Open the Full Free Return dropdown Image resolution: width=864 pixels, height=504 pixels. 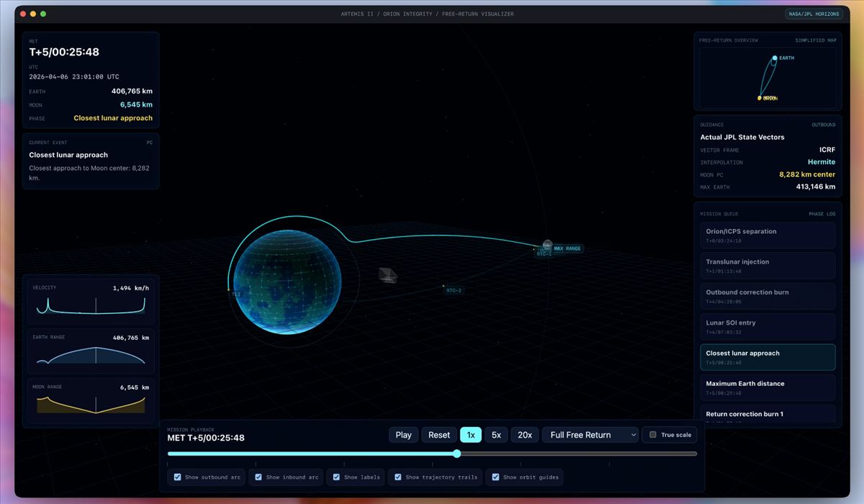[x=590, y=435]
